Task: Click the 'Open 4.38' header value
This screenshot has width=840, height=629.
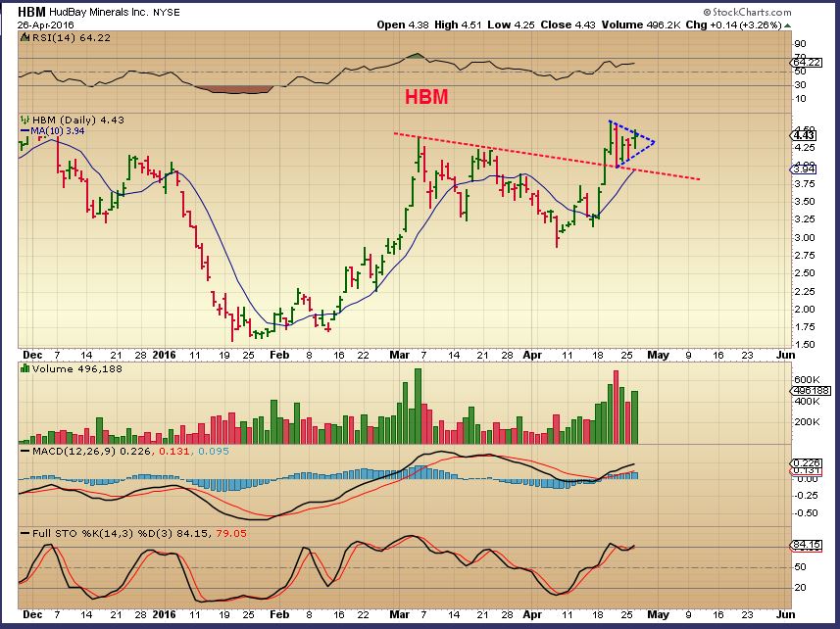Action: coord(402,24)
